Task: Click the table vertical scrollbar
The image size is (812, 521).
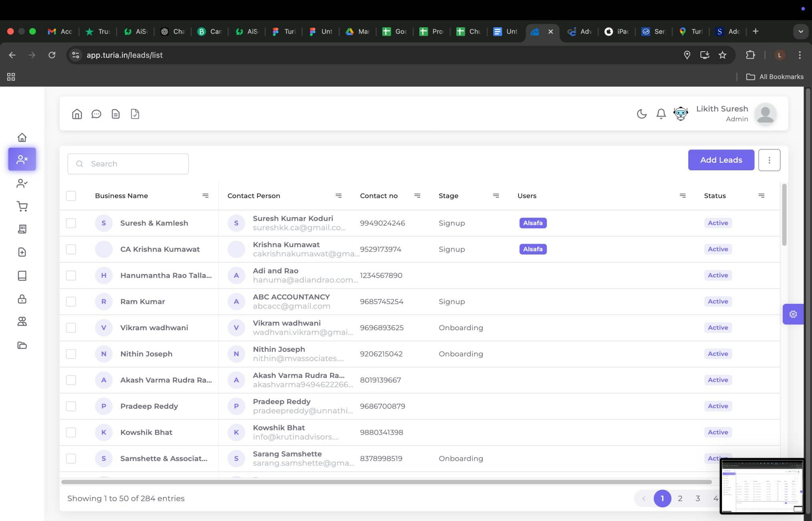Action: coord(784,214)
